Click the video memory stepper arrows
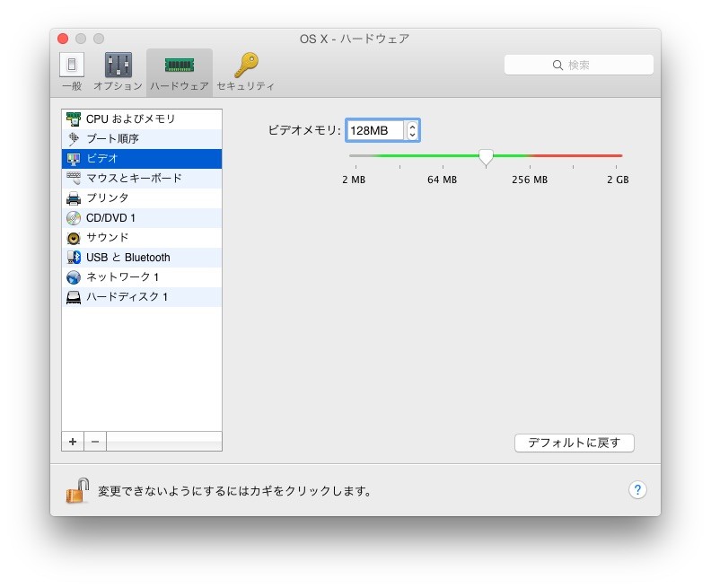Viewport: 711px width, 588px height. [x=412, y=130]
